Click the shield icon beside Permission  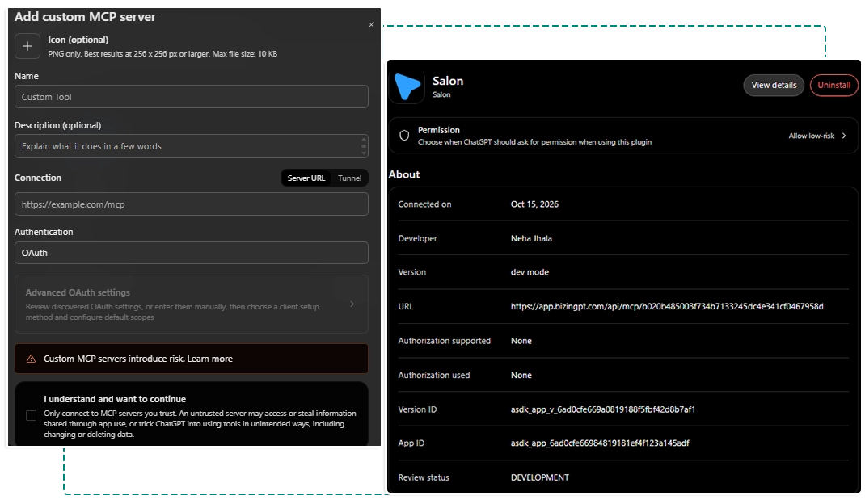[404, 136]
